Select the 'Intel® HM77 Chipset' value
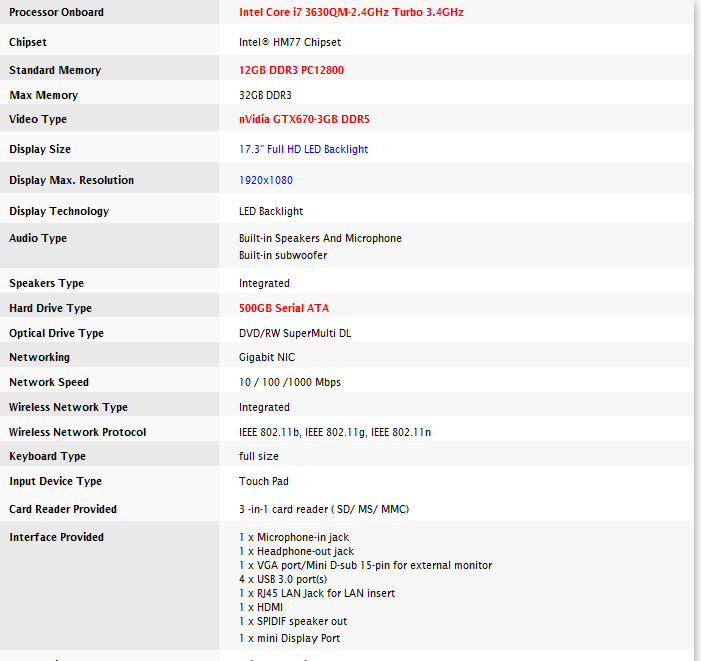Screen dimensions: 701x661 click(290, 42)
